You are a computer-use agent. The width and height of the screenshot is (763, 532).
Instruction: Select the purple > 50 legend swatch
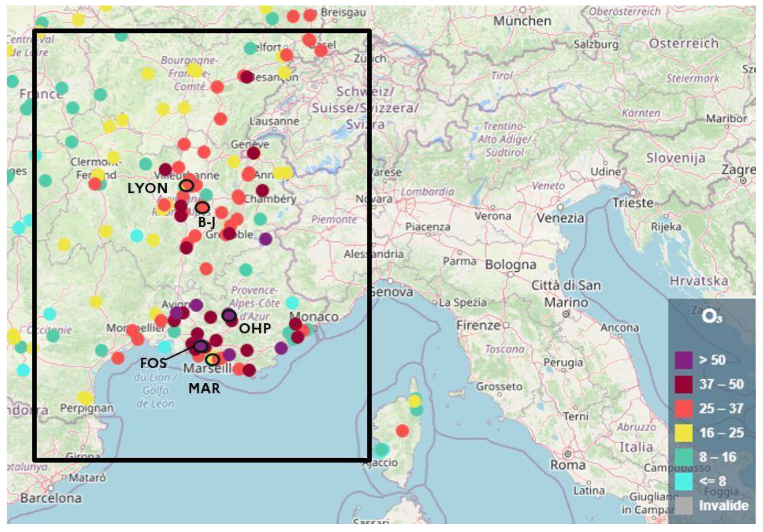tap(684, 360)
